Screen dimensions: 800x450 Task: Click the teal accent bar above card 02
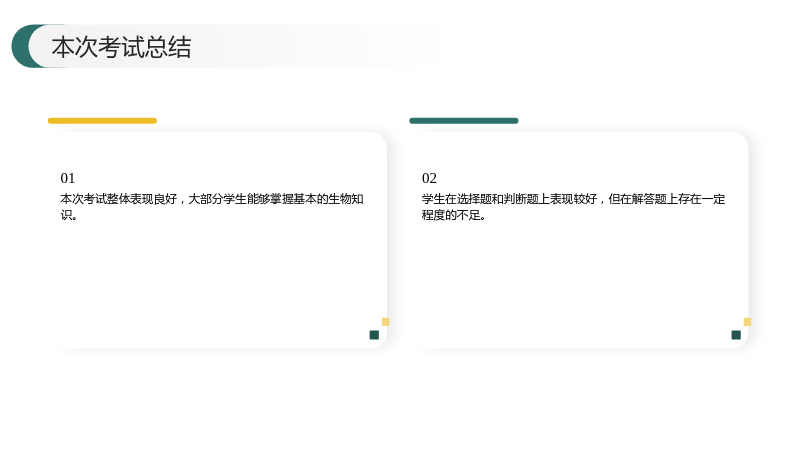coord(463,121)
